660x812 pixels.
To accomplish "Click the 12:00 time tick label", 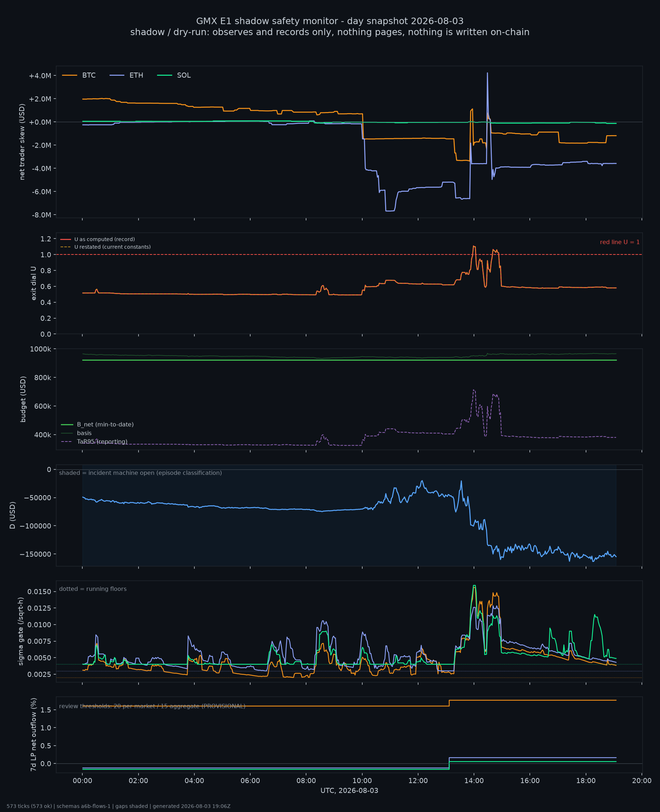I will tap(418, 781).
